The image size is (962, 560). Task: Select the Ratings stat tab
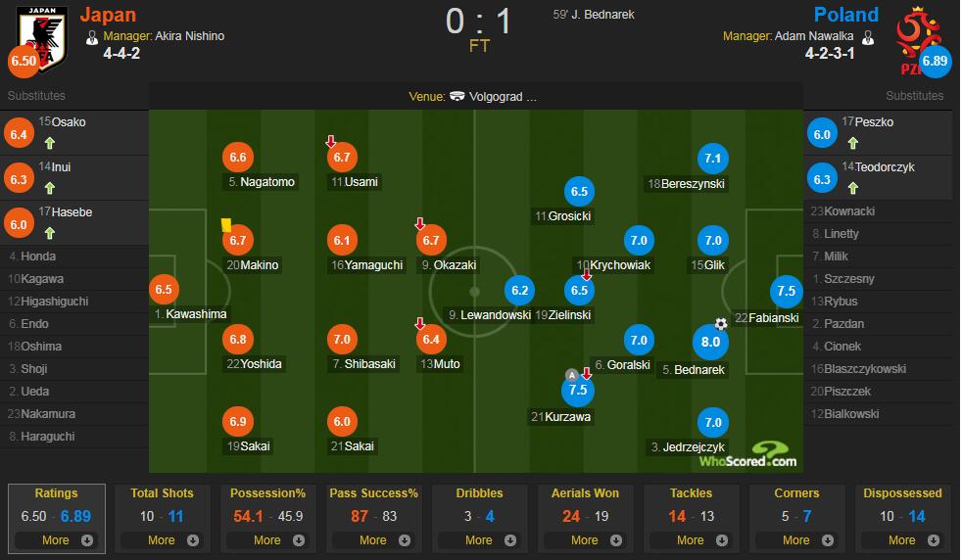tap(56, 493)
